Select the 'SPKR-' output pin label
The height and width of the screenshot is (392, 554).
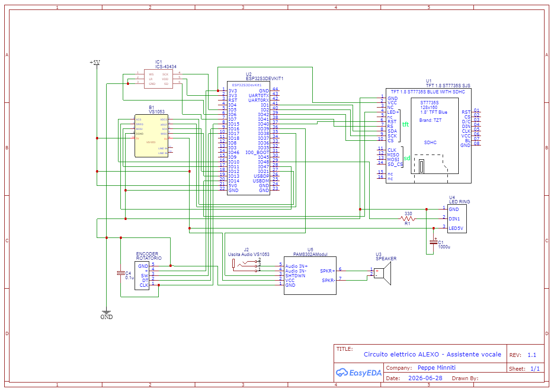pos(328,280)
